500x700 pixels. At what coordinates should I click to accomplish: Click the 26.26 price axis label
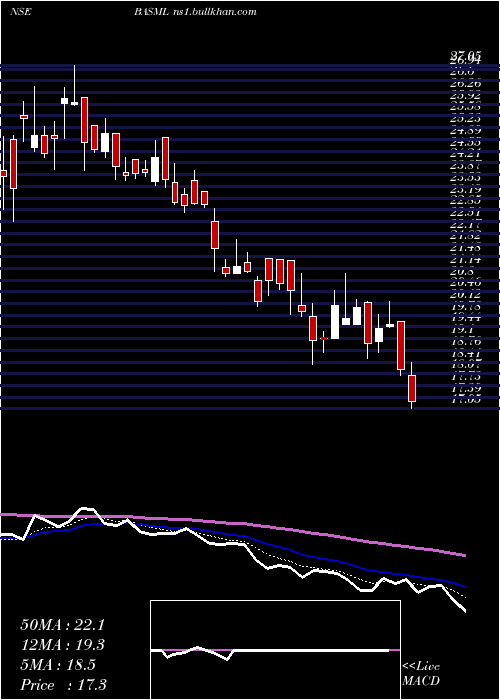tap(466, 83)
